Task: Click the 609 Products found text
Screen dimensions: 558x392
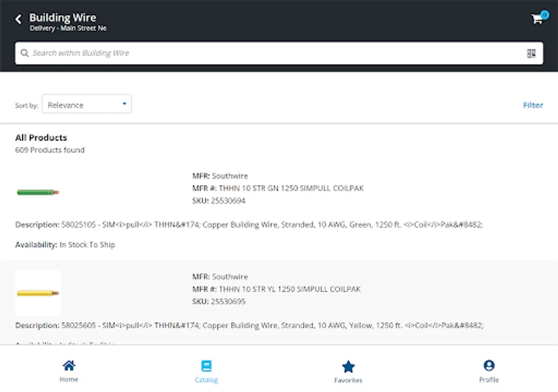Action: coord(50,150)
